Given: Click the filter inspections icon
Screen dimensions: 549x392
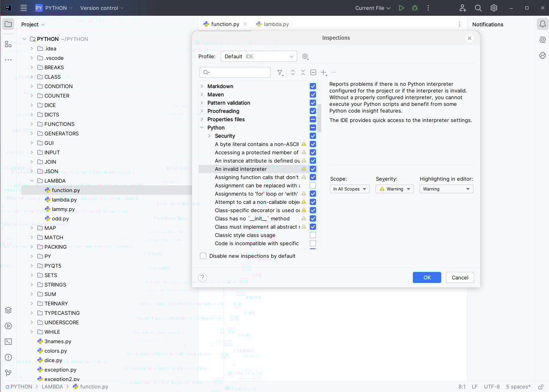Looking at the screenshot, I should [x=280, y=72].
